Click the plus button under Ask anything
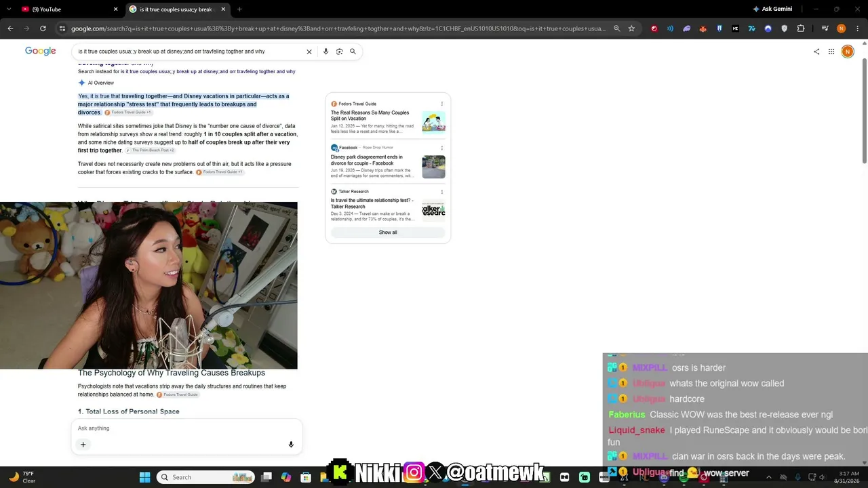The height and width of the screenshot is (488, 868). [x=83, y=445]
